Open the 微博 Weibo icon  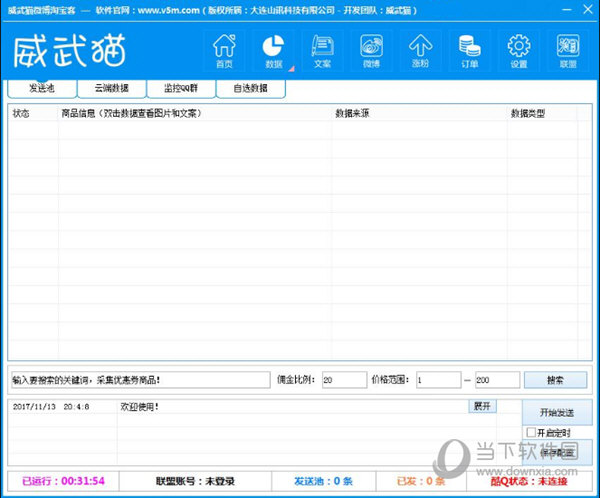[x=372, y=51]
